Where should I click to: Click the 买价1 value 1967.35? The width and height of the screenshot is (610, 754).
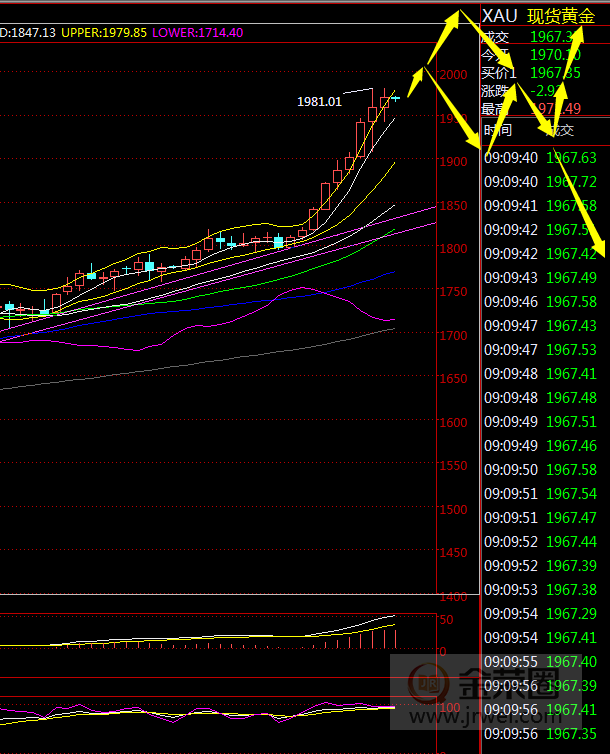point(555,73)
